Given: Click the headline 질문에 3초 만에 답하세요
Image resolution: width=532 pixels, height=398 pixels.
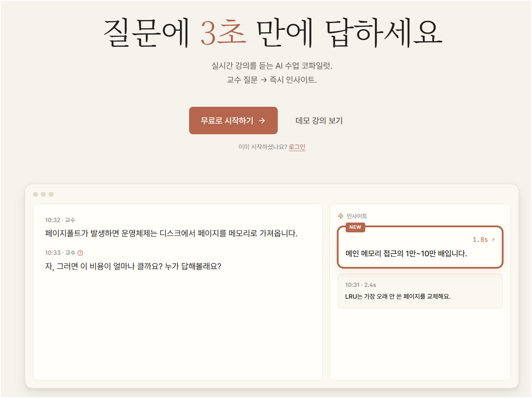Looking at the screenshot, I should pos(272,33).
